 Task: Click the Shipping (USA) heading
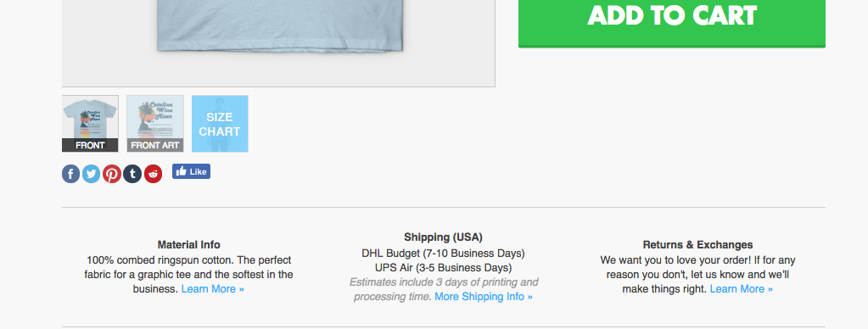443,237
